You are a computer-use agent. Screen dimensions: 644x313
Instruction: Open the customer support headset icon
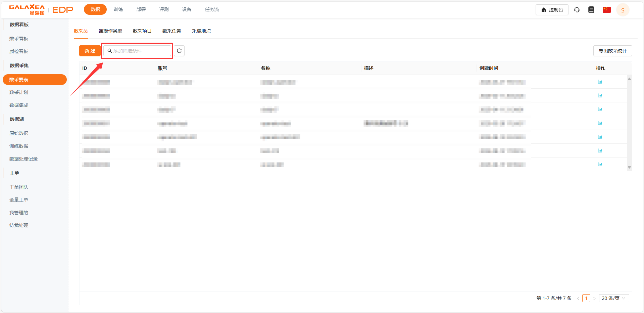pyautogui.click(x=577, y=10)
